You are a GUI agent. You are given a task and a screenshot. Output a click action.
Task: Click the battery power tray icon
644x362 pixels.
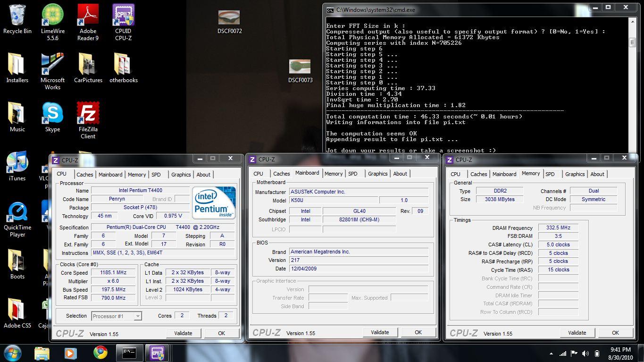pos(597,354)
